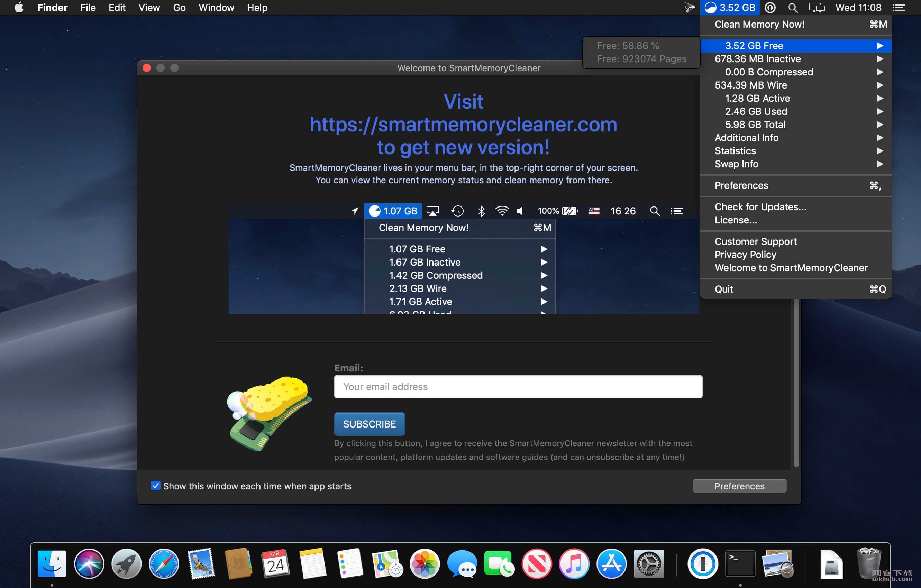This screenshot has width=921, height=588.
Task: Open the Notes app in Dock
Action: coord(313,563)
